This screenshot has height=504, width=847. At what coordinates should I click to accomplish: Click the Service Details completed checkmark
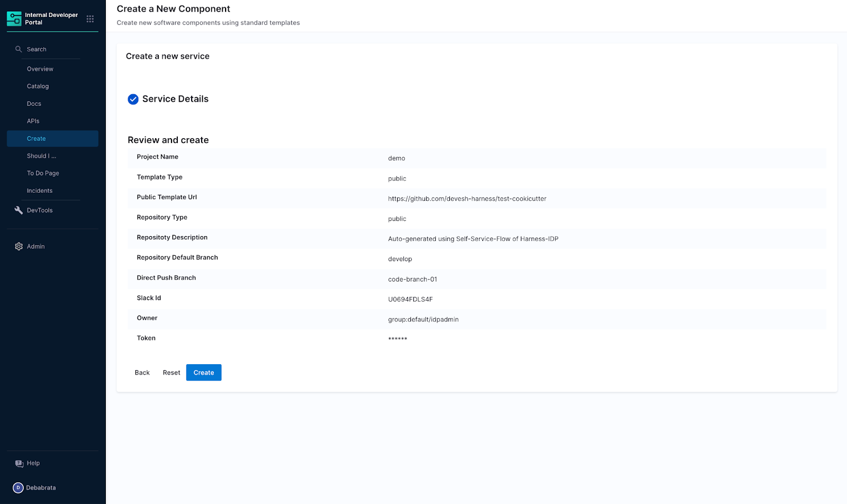133,99
